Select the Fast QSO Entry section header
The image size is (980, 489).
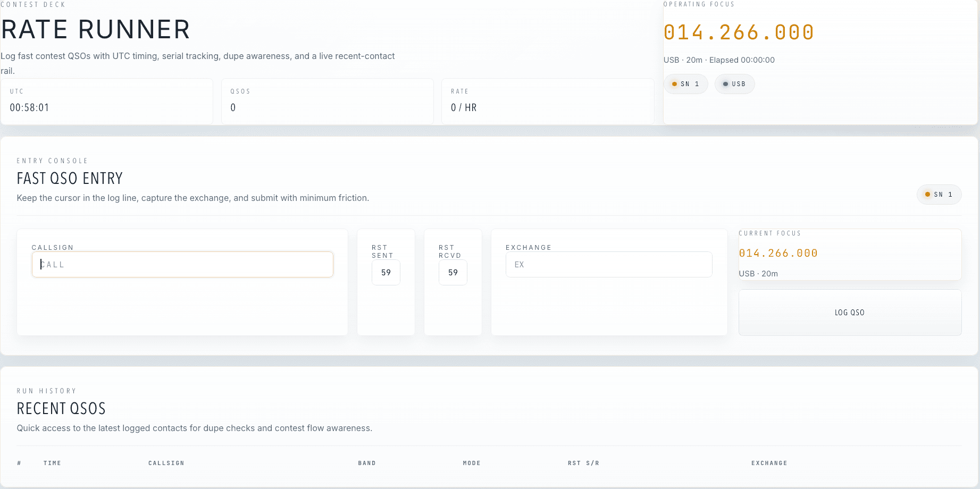[70, 178]
